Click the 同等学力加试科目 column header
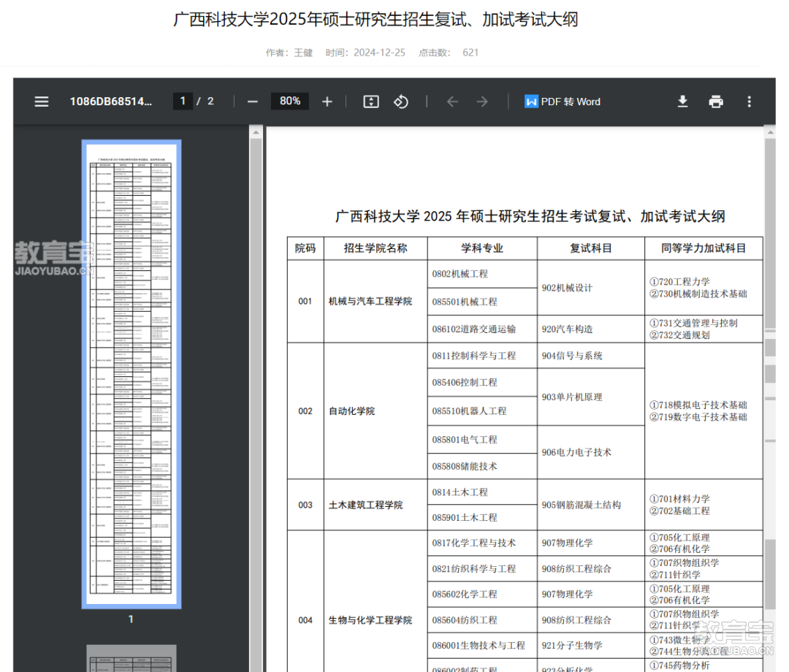The image size is (789, 672). point(704,248)
